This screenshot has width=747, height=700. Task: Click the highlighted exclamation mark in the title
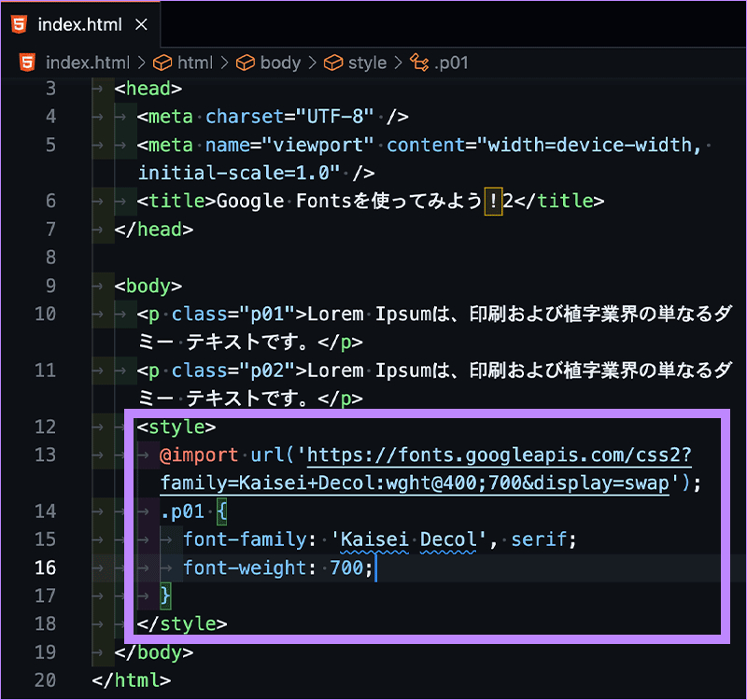click(x=492, y=201)
